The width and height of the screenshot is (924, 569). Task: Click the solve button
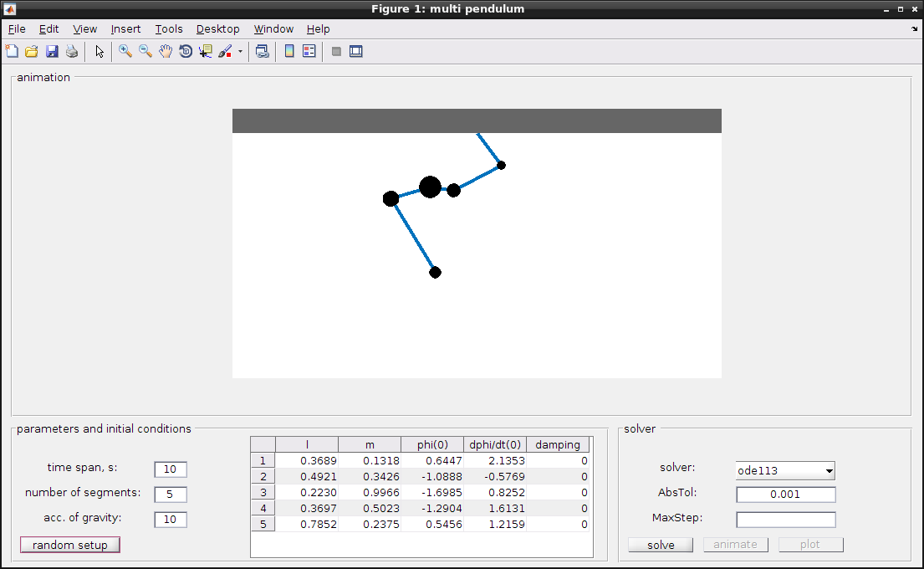coord(661,545)
